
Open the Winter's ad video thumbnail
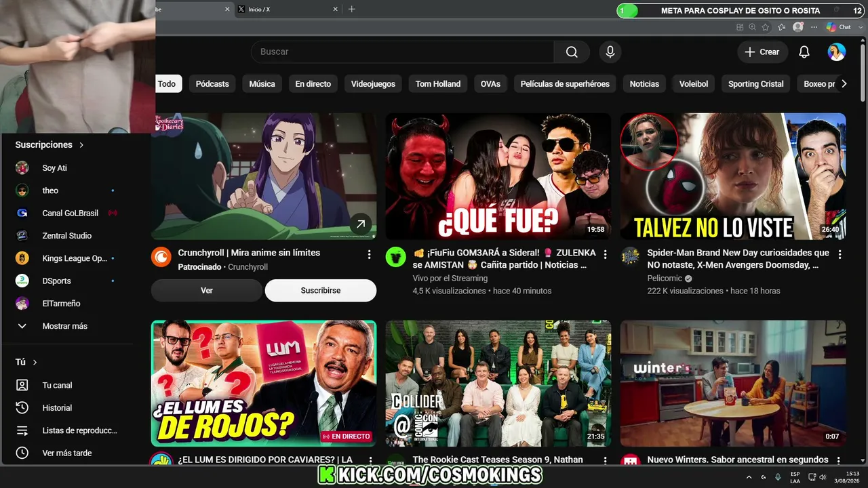click(x=733, y=384)
